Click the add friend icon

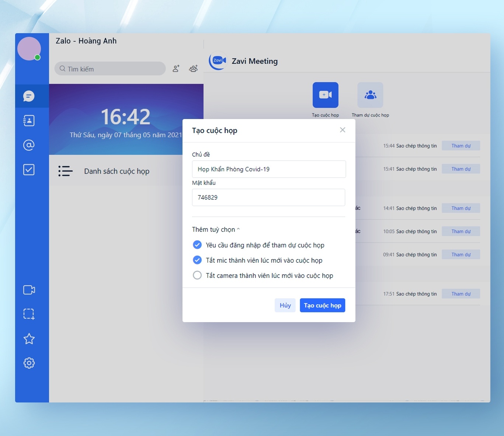click(x=176, y=69)
